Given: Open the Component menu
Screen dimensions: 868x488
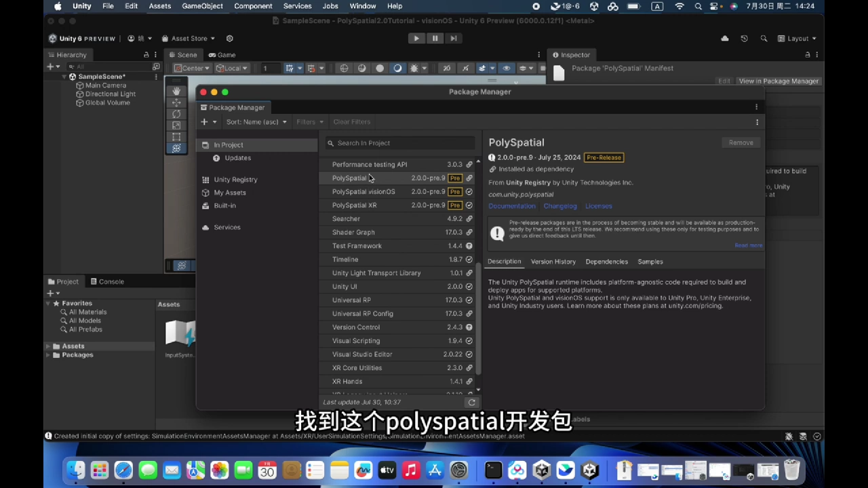Looking at the screenshot, I should click(253, 6).
